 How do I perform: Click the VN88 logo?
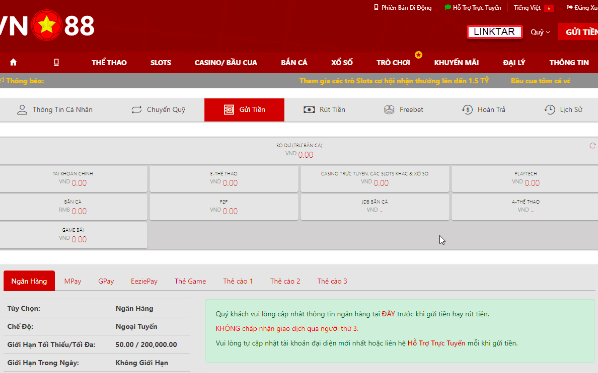point(47,26)
